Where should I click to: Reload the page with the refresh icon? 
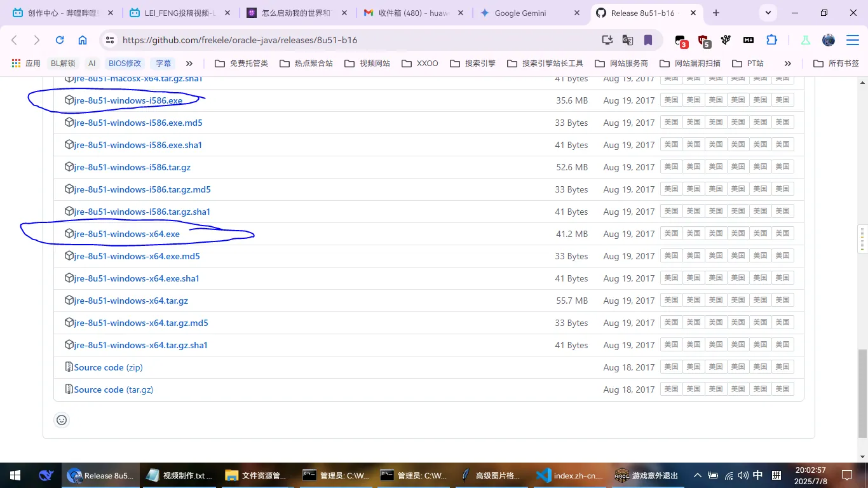(60, 40)
